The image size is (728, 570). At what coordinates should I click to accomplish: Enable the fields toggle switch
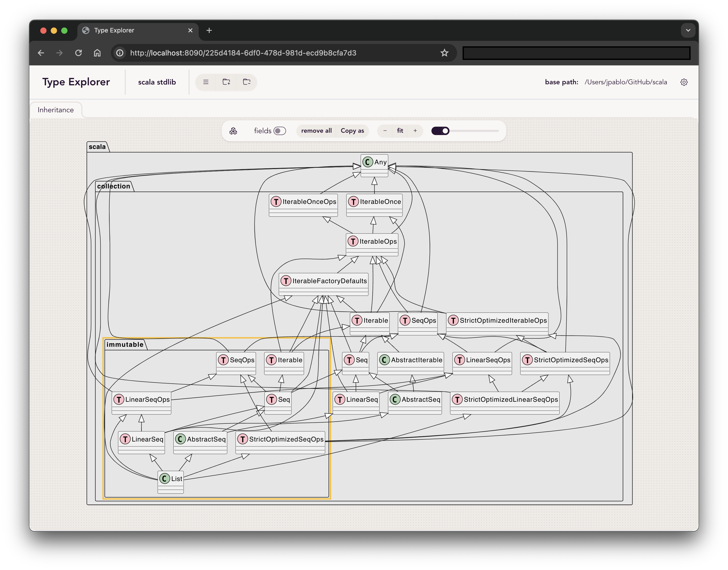(280, 131)
